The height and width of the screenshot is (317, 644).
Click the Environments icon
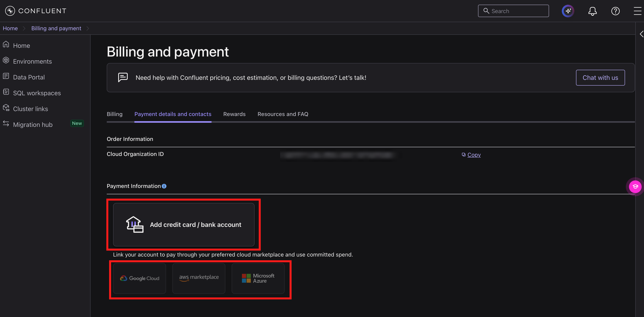6,60
